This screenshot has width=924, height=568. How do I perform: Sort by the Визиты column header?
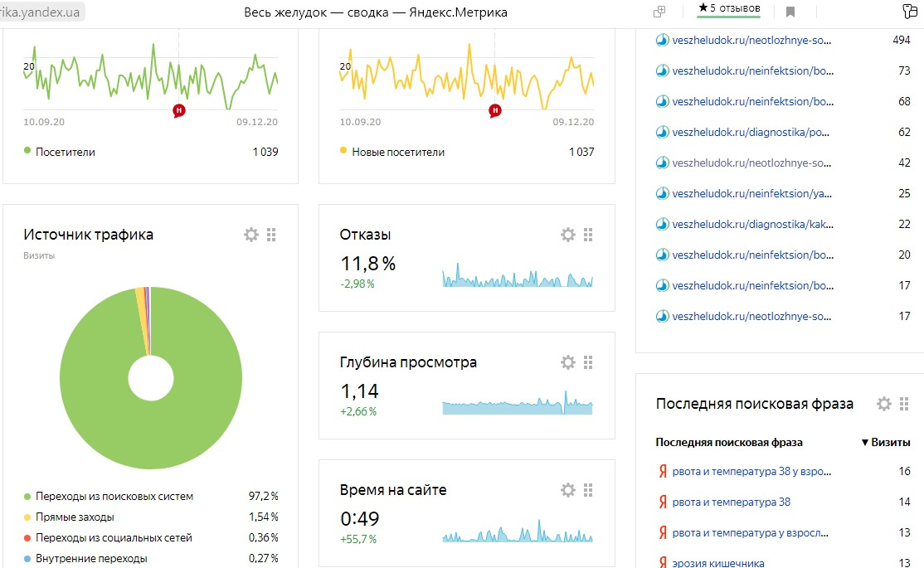coord(886,442)
